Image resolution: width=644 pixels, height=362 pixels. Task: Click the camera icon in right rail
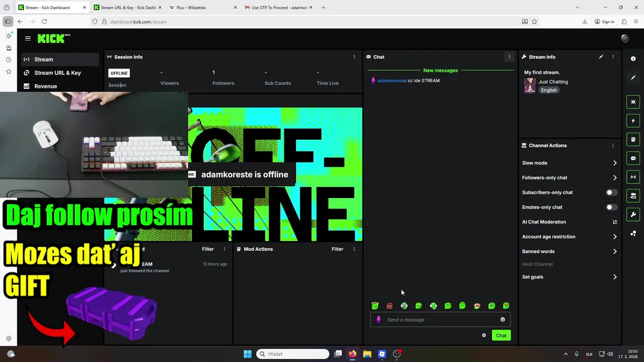coord(633,196)
